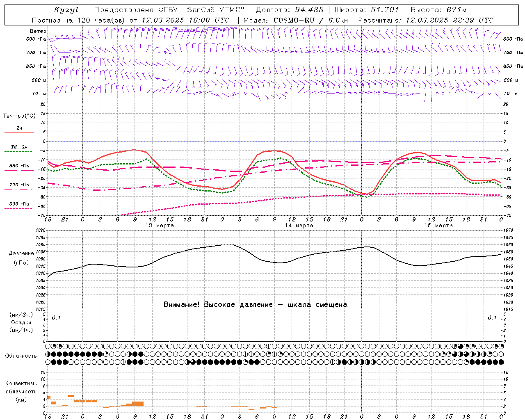Click the 'Давление' pressure panel label
Screen dimensions: 525x420
pos(21,253)
